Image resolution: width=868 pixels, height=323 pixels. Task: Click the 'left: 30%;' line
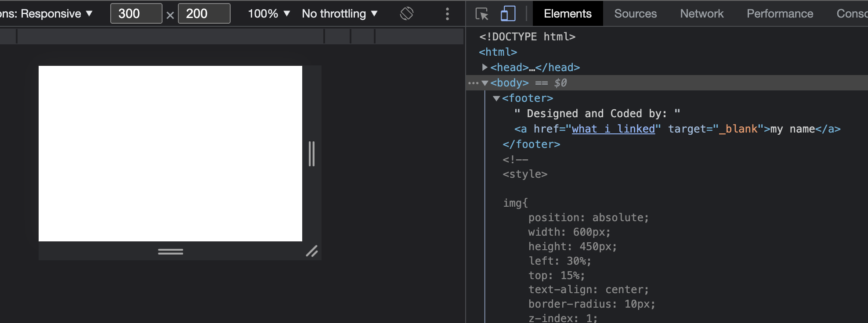click(x=560, y=261)
